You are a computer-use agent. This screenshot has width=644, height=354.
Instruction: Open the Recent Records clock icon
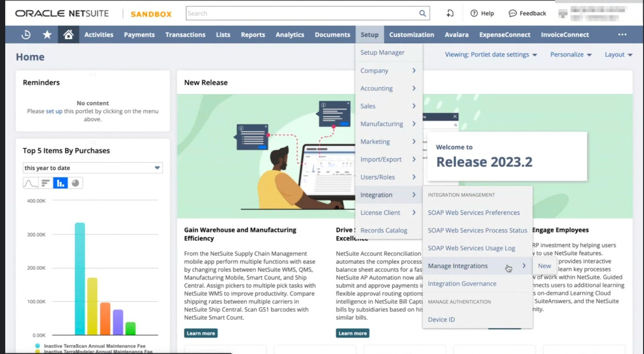26,35
